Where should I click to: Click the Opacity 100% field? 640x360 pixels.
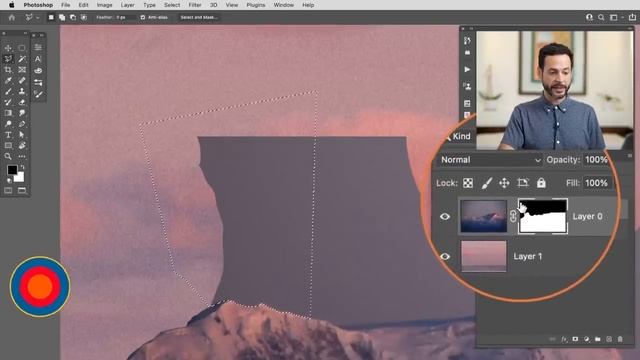point(596,160)
